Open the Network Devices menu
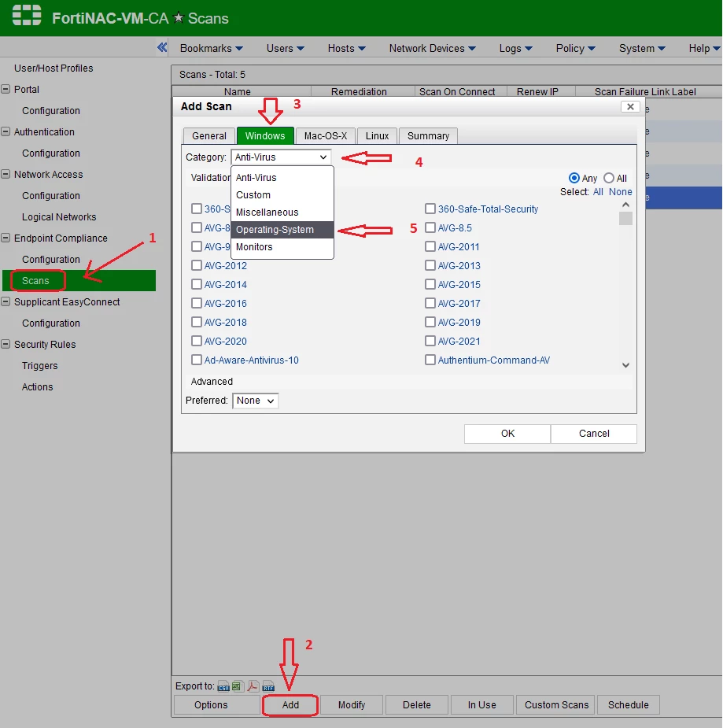This screenshot has width=723, height=728. pos(432,48)
